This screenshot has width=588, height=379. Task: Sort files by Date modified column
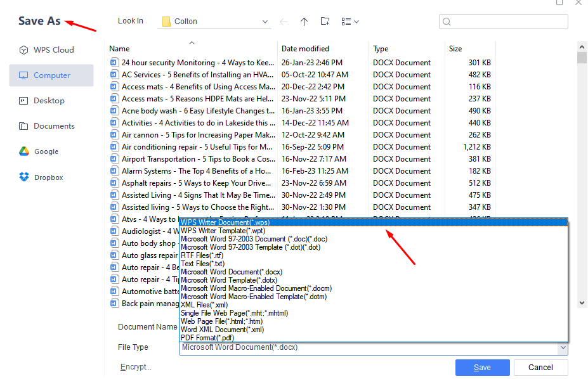pyautogui.click(x=305, y=49)
